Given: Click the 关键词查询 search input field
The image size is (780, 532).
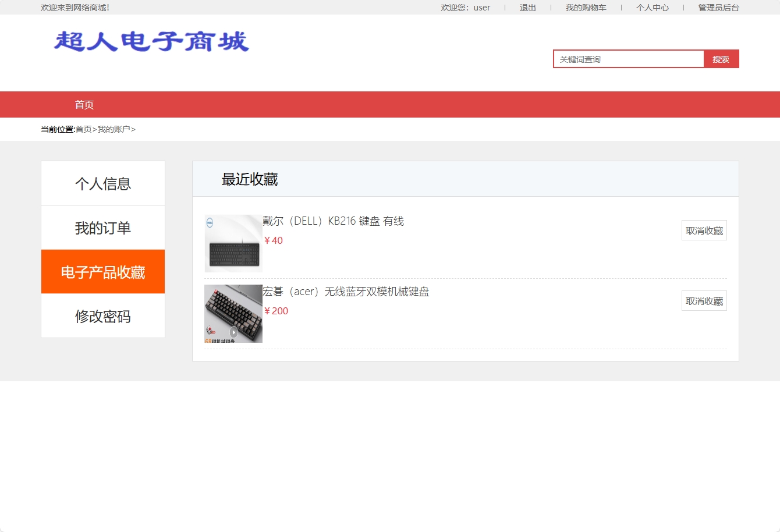Looking at the screenshot, I should 629,58.
